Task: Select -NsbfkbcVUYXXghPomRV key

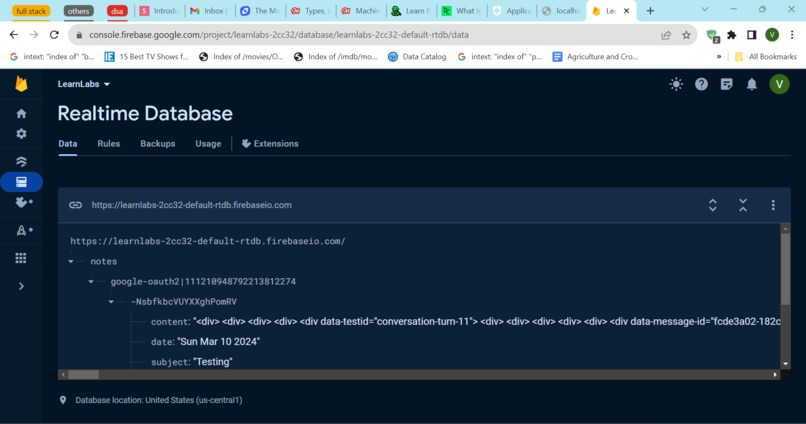Action: click(x=184, y=302)
